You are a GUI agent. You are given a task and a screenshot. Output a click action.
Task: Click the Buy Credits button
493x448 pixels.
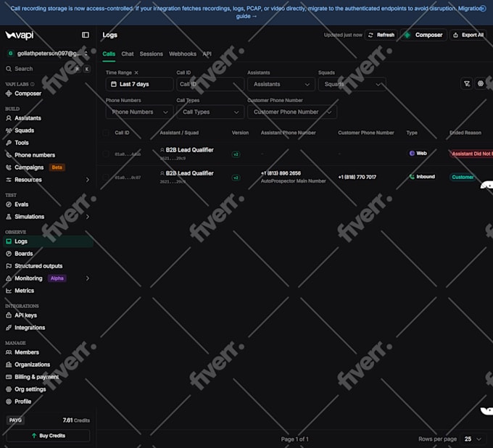[x=48, y=436]
